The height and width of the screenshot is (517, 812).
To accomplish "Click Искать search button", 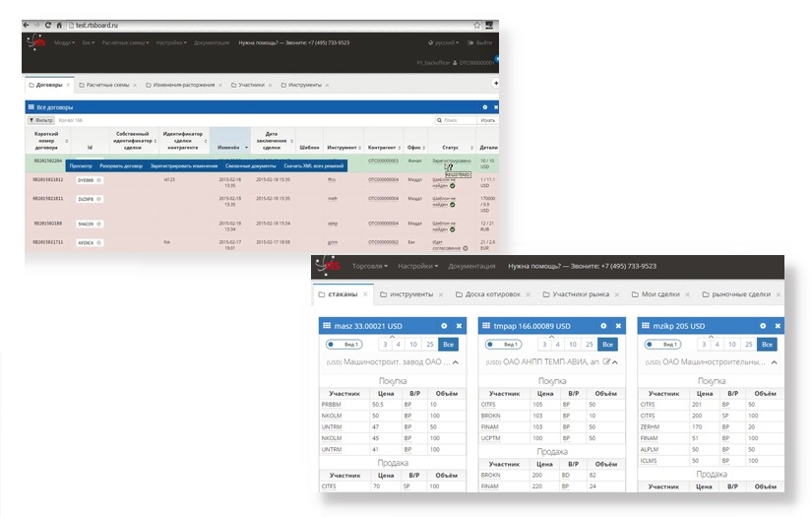I will [x=488, y=120].
